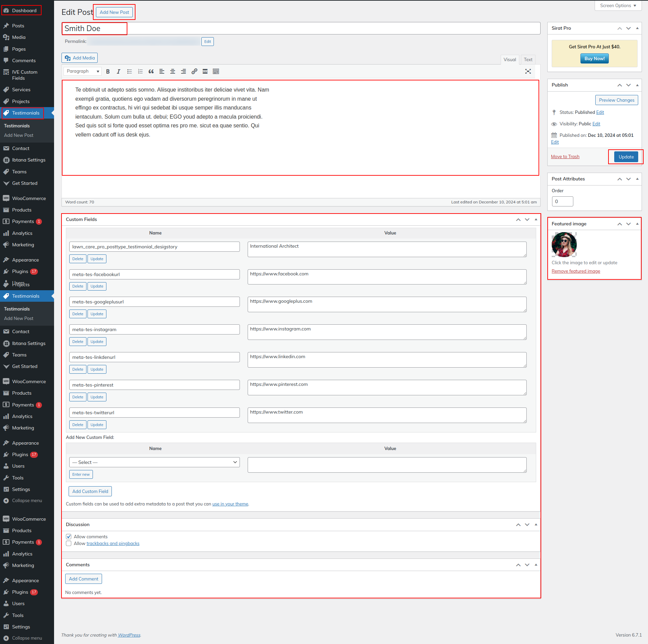
Task: Collapse the Custom Fields panel
Action: [x=536, y=220]
